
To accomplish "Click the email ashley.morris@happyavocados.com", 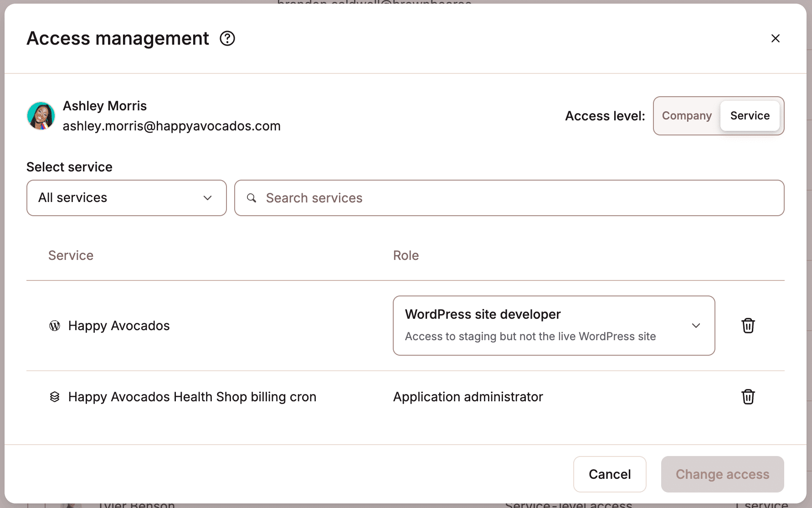I will (172, 126).
